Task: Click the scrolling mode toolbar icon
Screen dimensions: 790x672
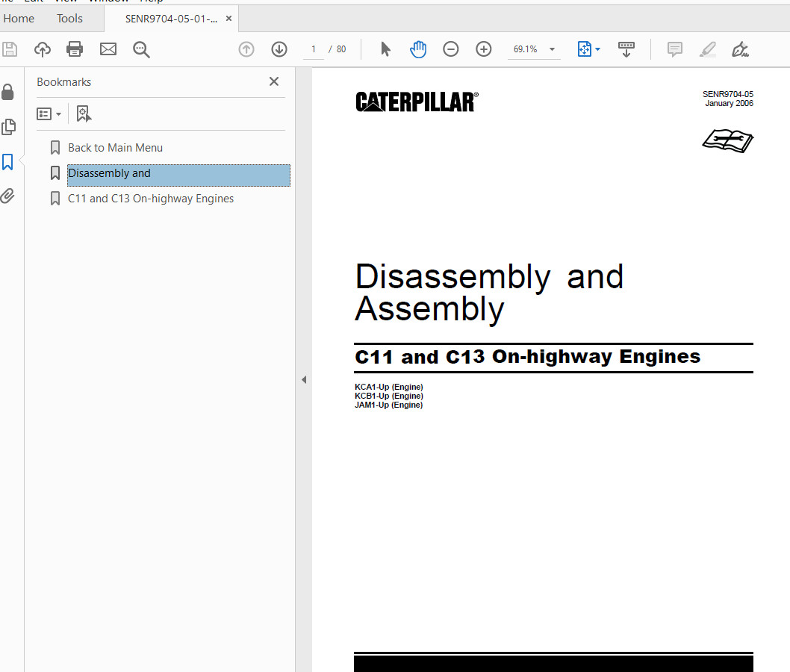Action: coord(626,49)
